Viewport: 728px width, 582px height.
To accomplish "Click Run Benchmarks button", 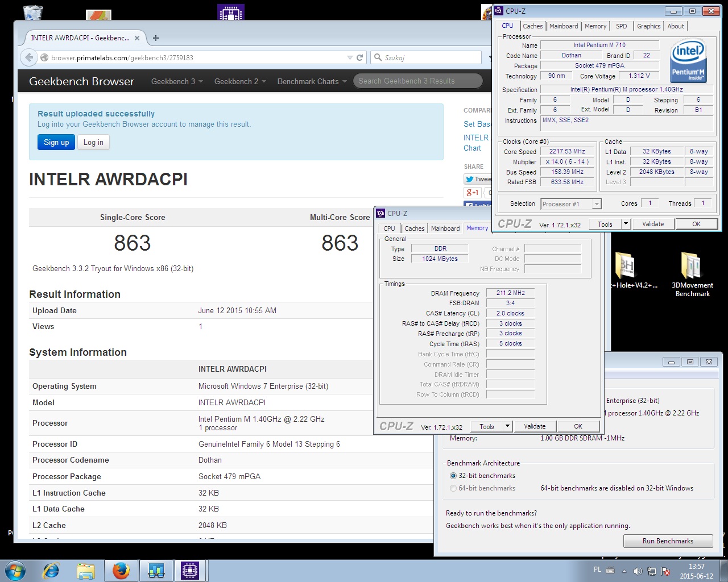I will click(668, 541).
